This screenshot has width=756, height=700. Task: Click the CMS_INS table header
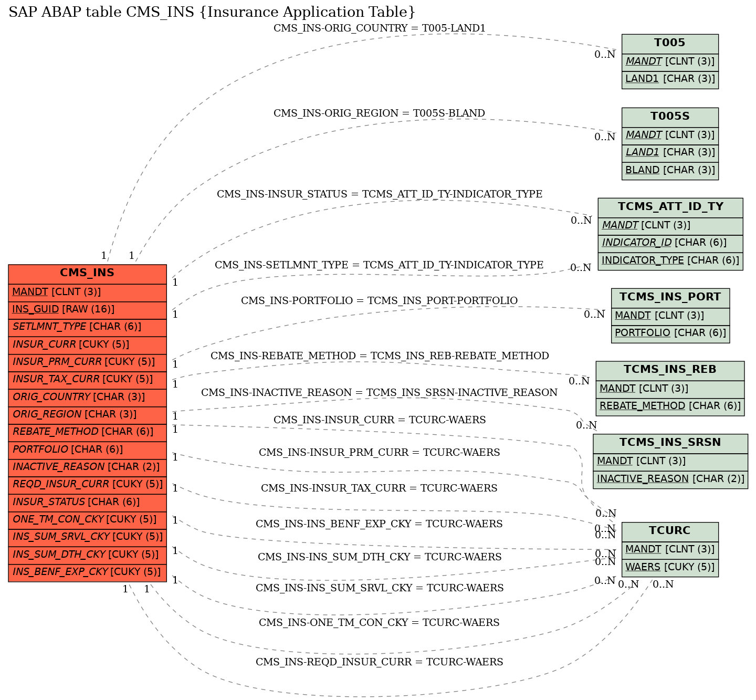[x=87, y=274]
